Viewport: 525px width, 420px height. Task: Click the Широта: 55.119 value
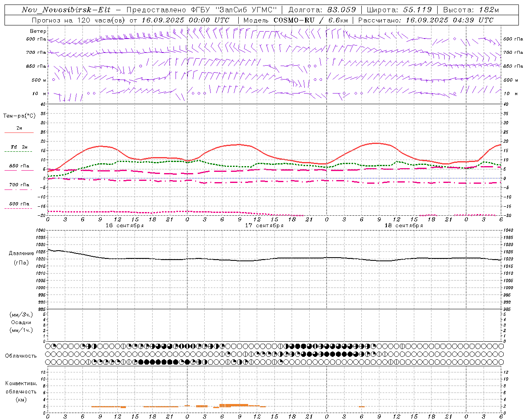tap(399, 10)
